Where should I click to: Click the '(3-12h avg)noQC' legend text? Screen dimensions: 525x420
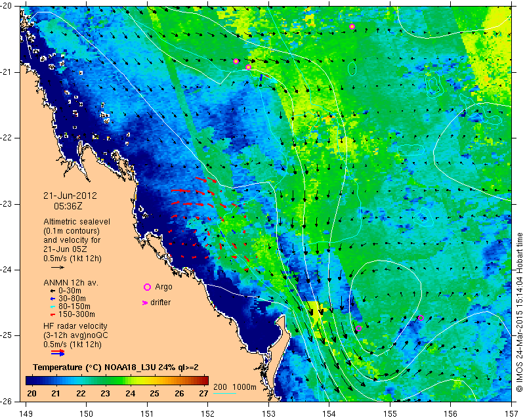(75, 335)
